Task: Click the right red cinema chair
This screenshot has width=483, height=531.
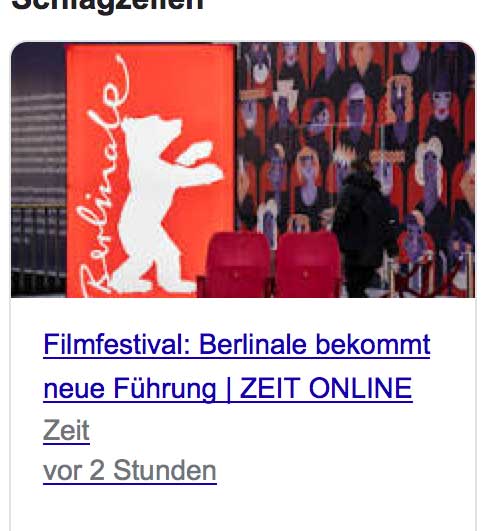Action: (308, 264)
